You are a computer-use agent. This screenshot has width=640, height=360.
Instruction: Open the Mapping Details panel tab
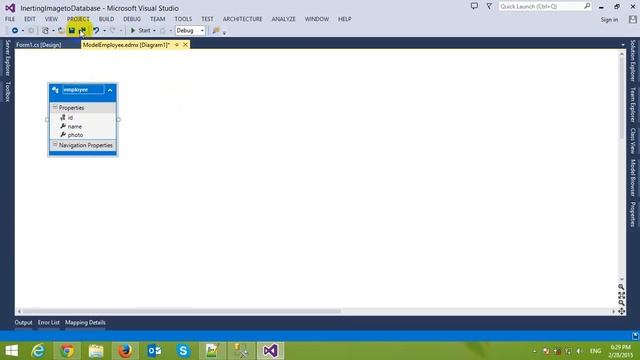85,322
